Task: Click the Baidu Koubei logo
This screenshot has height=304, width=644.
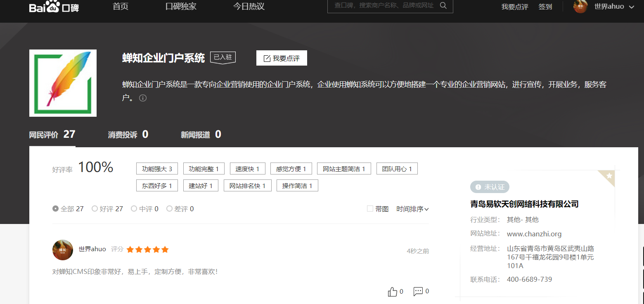Action: [x=54, y=7]
